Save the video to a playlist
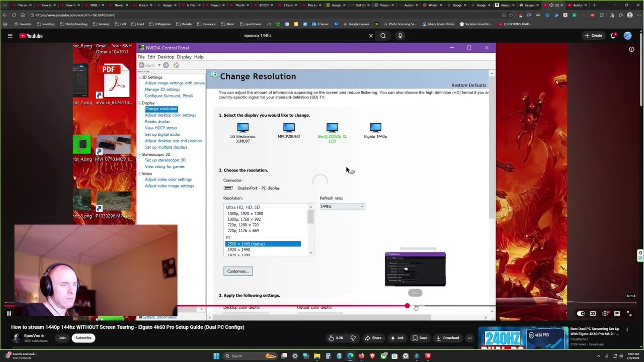 pos(420,338)
